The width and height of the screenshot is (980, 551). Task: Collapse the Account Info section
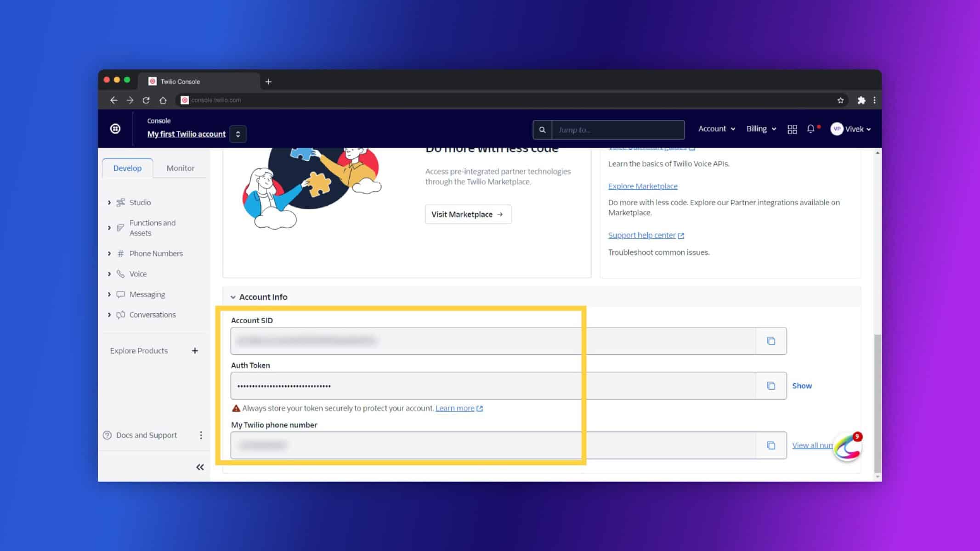[x=233, y=297]
